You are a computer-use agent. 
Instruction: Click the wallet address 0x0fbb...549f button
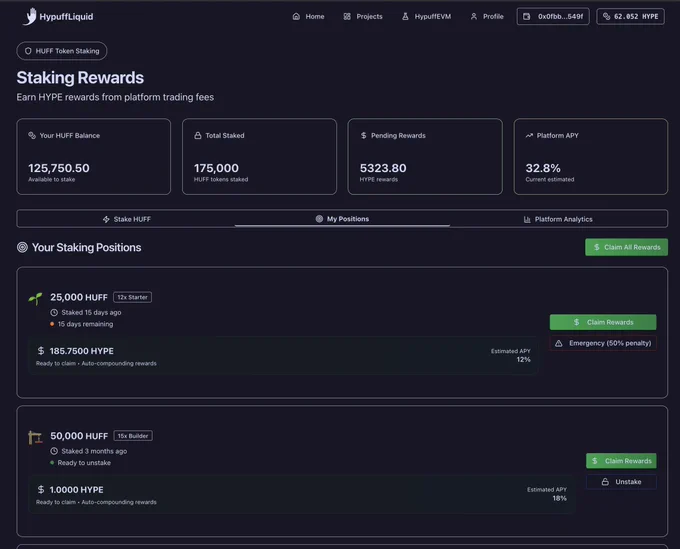pos(553,16)
